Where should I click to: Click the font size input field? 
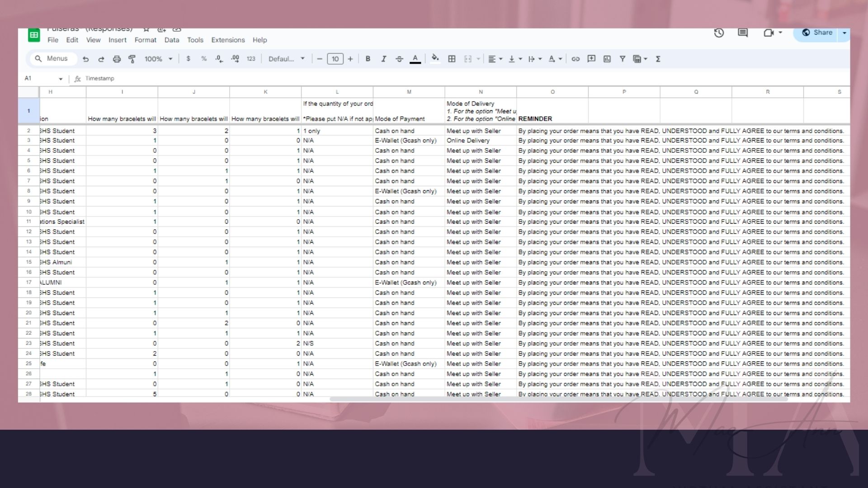335,59
